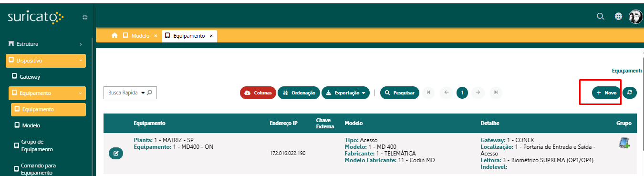This screenshot has width=644, height=176.
Task: Close the Equipamento tab
Action: [211, 36]
